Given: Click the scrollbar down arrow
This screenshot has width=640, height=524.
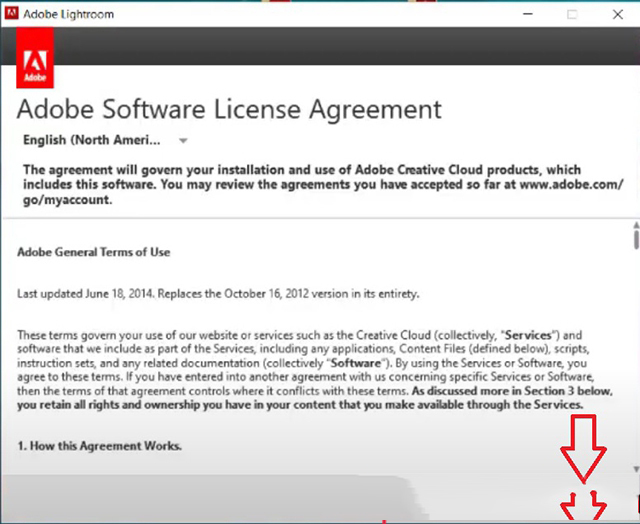Looking at the screenshot, I should point(636,469).
